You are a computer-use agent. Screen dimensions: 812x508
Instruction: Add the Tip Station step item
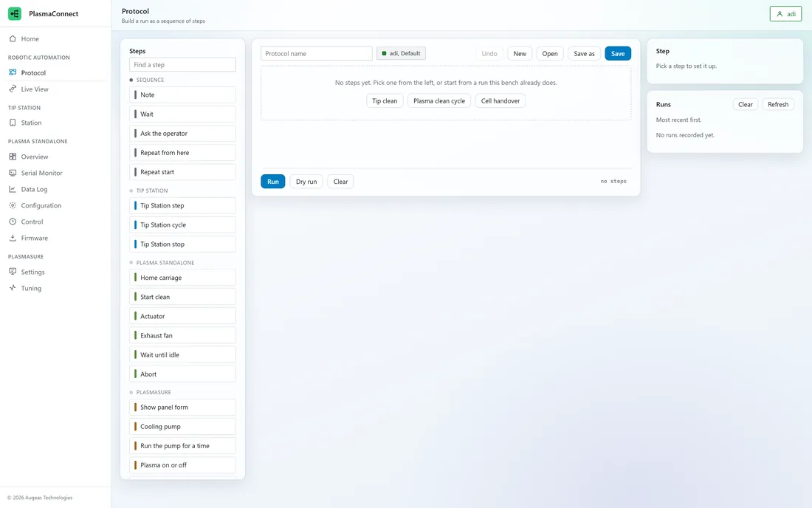(182, 205)
